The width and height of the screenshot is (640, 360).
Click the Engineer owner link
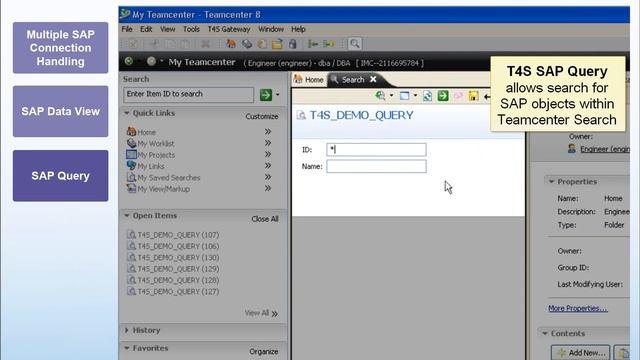point(604,149)
